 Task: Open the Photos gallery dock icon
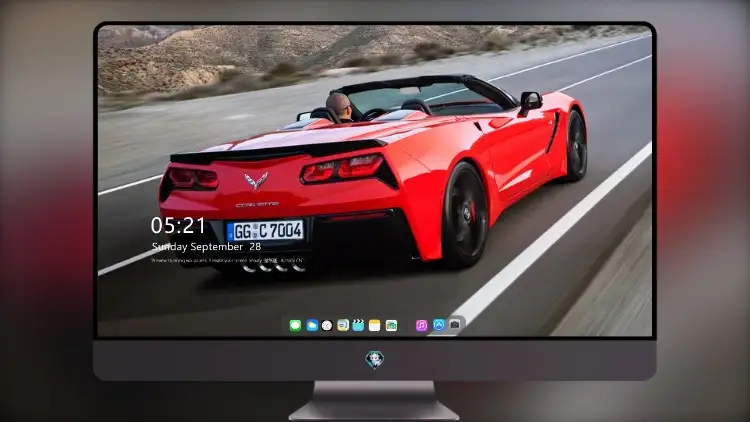[391, 325]
